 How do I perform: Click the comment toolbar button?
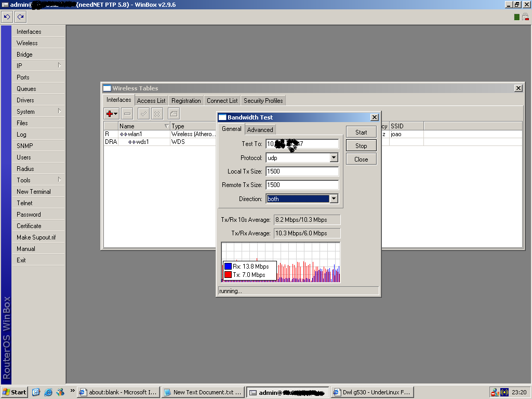(174, 113)
